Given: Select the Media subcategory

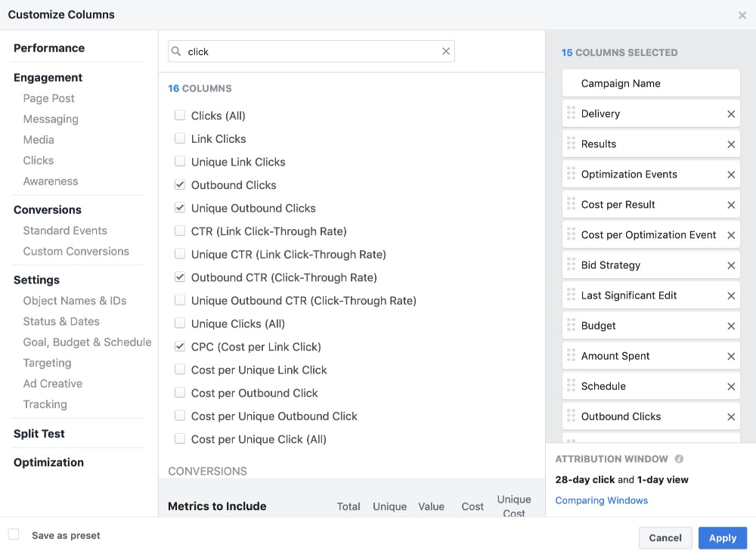Looking at the screenshot, I should [x=39, y=140].
